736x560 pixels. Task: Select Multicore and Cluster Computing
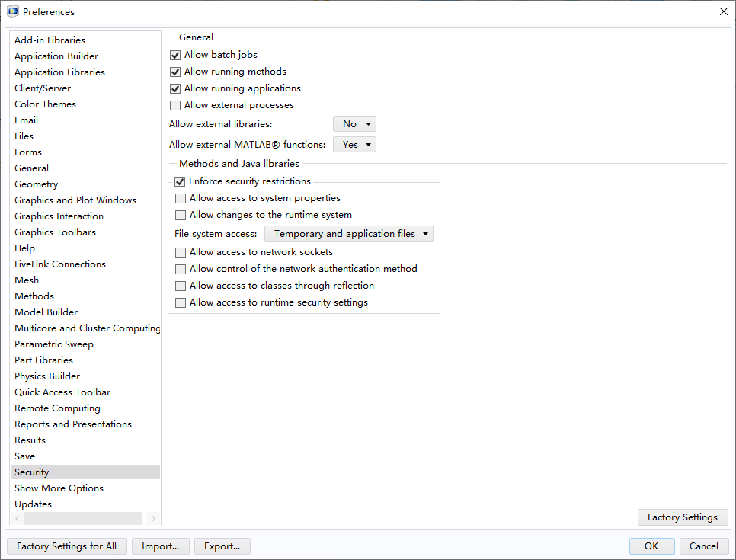[x=87, y=328]
